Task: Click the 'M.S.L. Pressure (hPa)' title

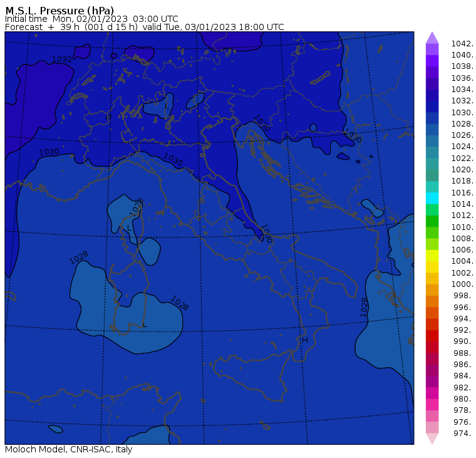Action: tap(59, 11)
